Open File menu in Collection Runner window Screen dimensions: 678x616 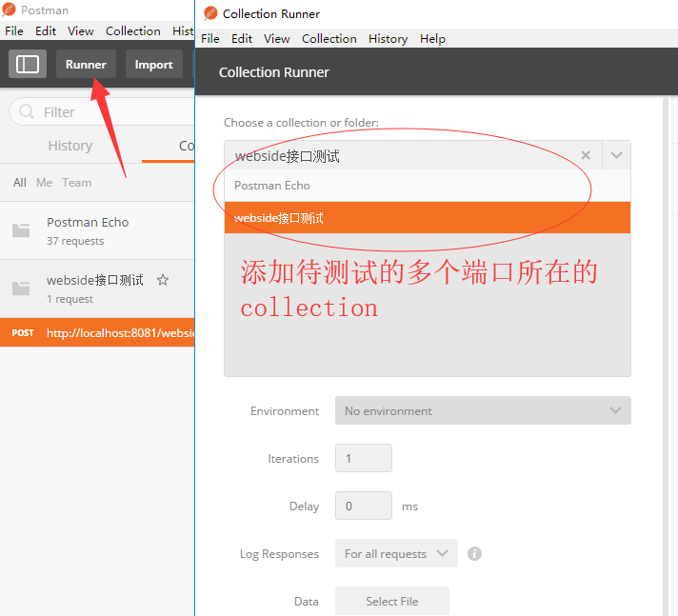pos(210,39)
